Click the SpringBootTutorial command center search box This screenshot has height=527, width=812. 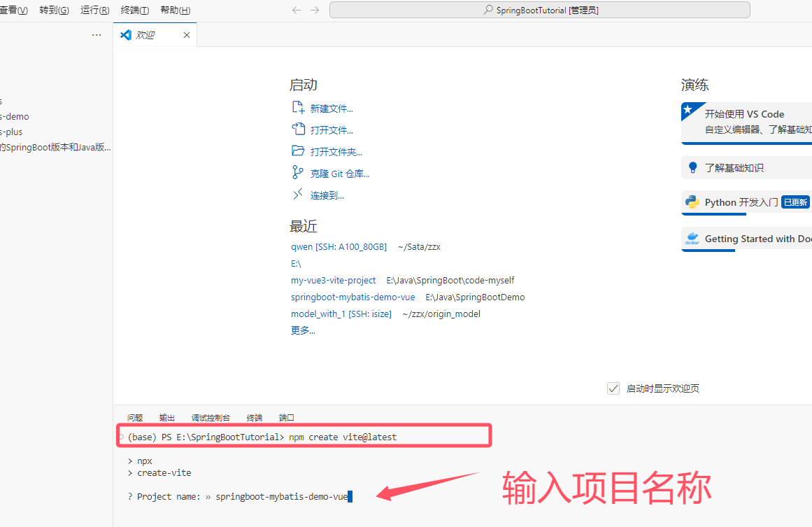[x=540, y=10]
